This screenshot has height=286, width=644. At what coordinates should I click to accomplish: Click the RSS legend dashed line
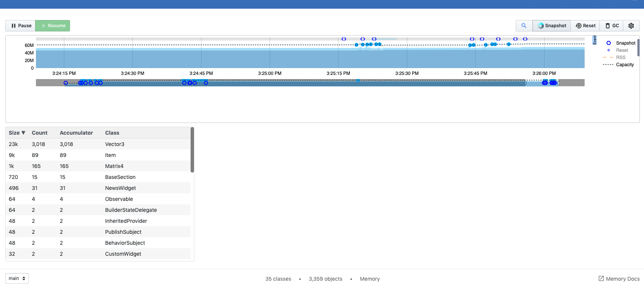point(608,58)
